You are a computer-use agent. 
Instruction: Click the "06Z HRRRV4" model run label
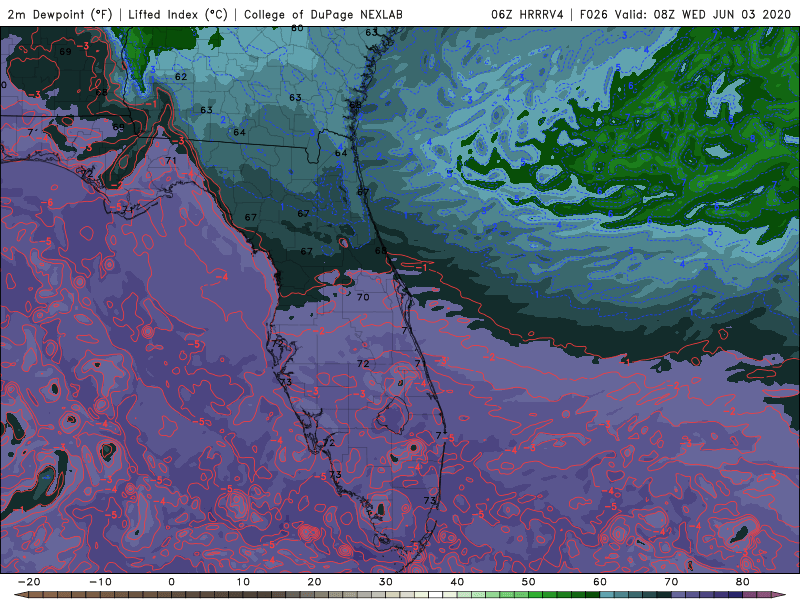527,14
